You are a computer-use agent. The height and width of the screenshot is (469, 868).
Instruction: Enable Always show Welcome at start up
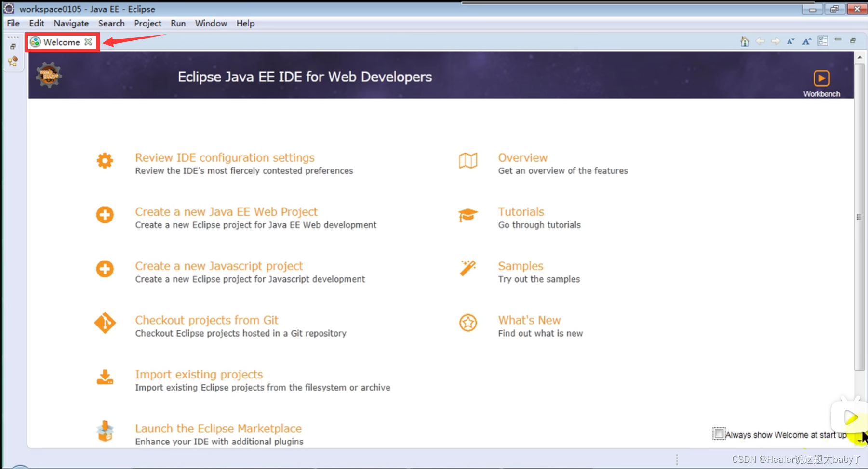[719, 433]
